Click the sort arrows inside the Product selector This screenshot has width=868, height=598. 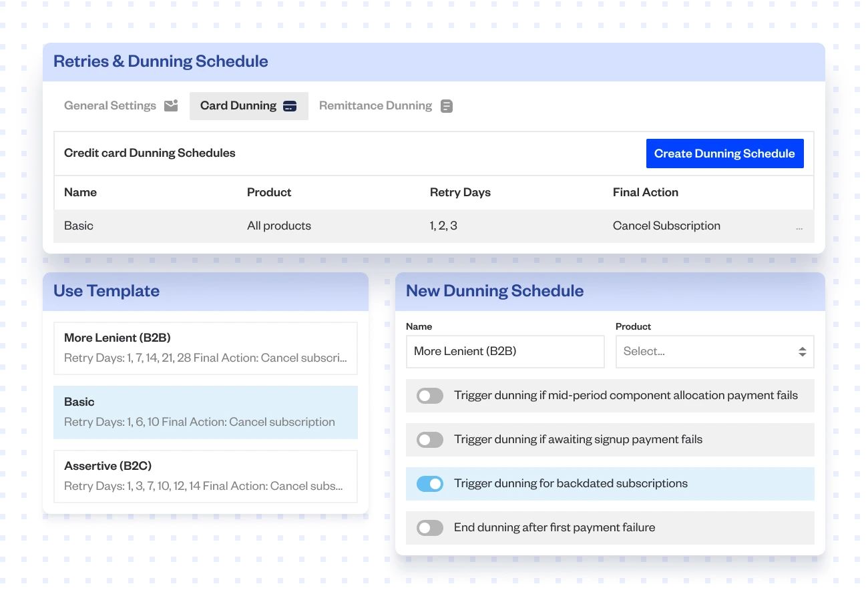pyautogui.click(x=802, y=351)
